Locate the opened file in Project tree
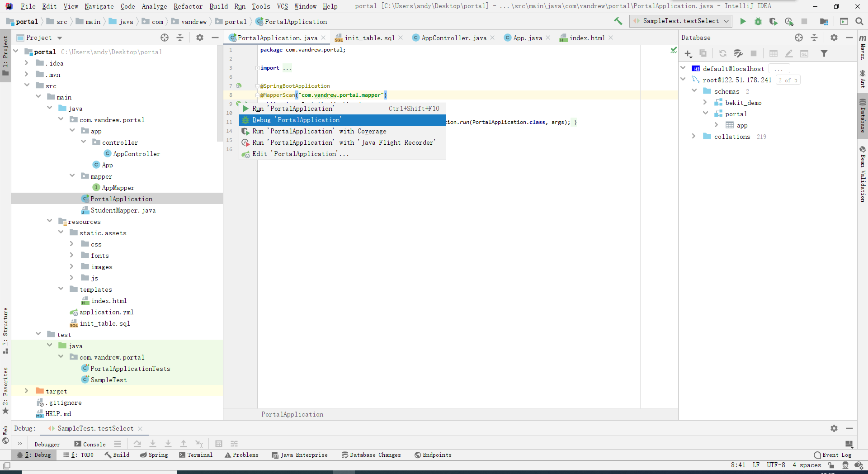Image resolution: width=868 pixels, height=474 pixels. [165, 38]
